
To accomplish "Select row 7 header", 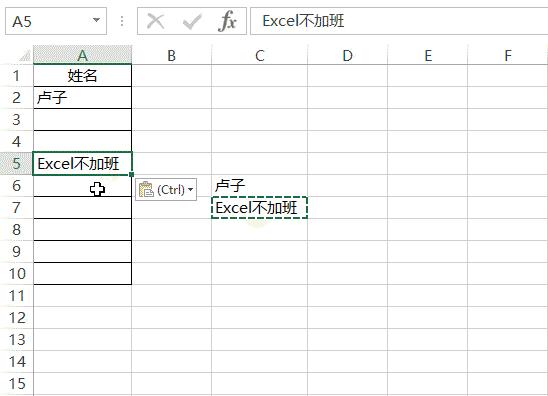I will [16, 208].
